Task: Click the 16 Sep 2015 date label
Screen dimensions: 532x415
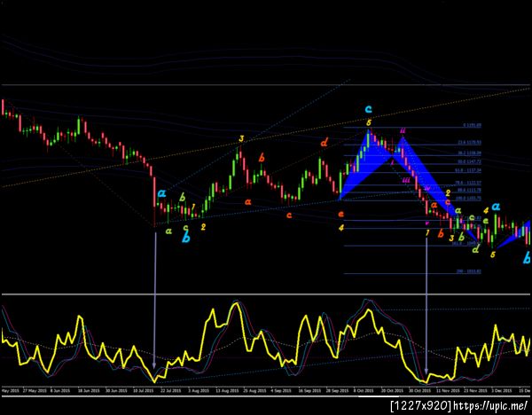Action: (x=309, y=390)
